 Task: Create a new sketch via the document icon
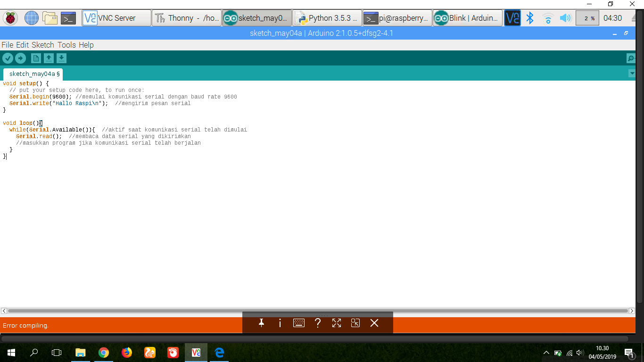[x=36, y=58]
